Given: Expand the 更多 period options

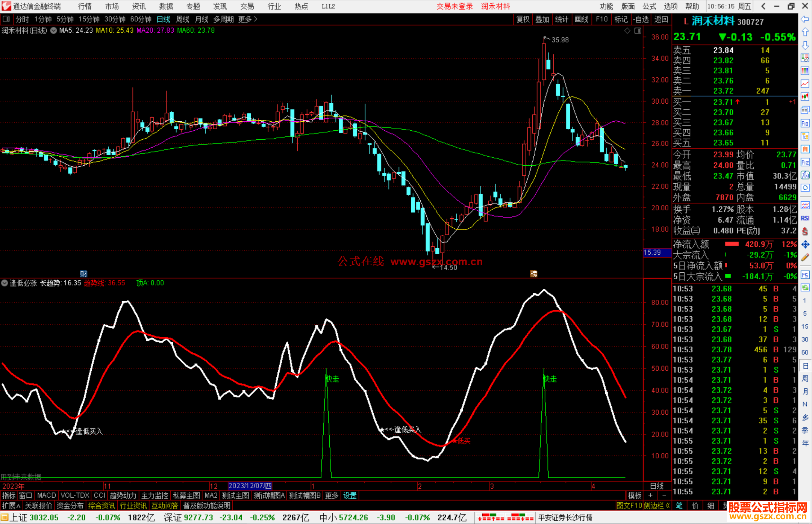Looking at the screenshot, I should pos(248,19).
